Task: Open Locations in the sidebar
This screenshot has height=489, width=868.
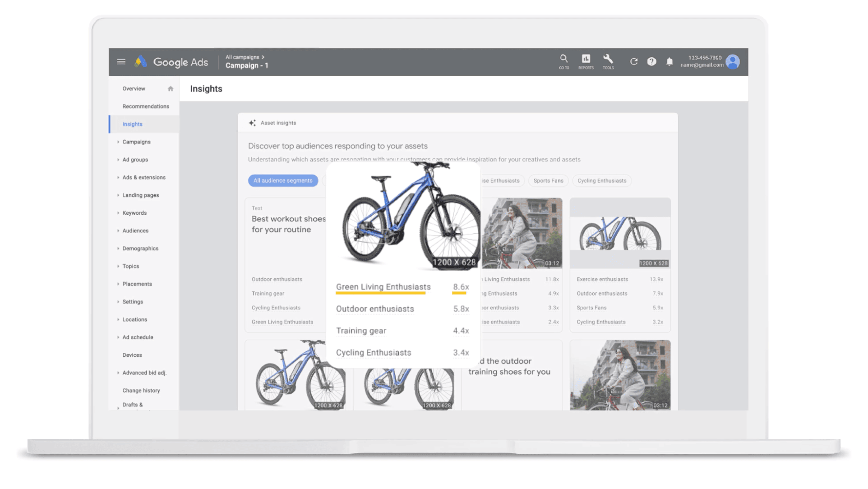Action: (135, 319)
